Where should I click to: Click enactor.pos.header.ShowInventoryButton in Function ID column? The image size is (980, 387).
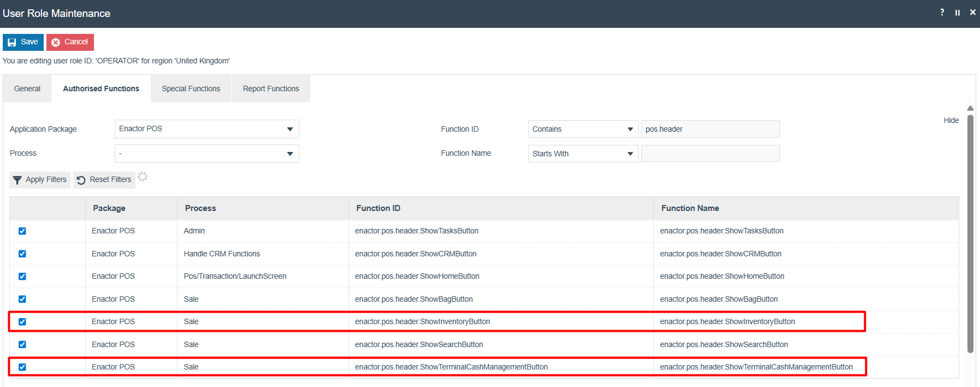(x=422, y=322)
